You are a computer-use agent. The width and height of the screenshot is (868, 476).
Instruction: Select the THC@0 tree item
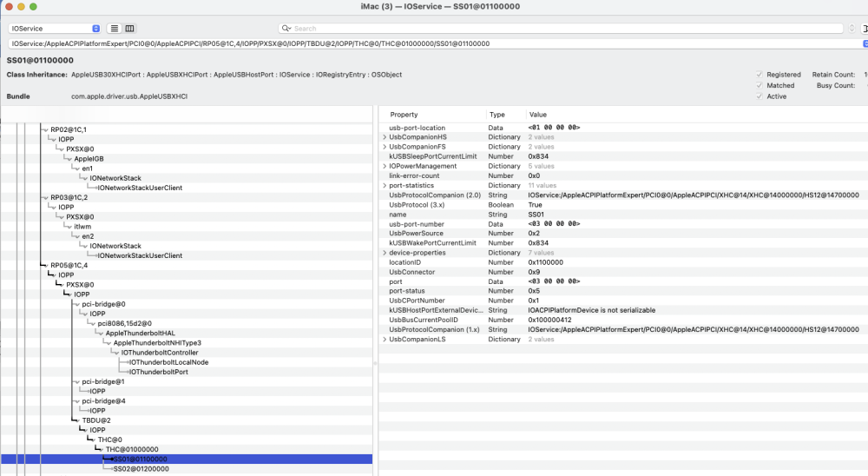109,440
